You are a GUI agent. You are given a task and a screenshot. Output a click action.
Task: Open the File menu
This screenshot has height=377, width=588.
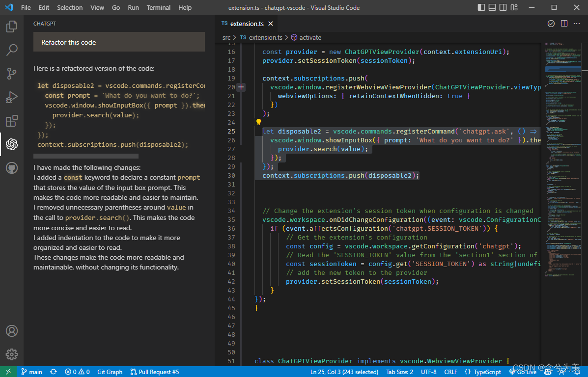coord(26,7)
